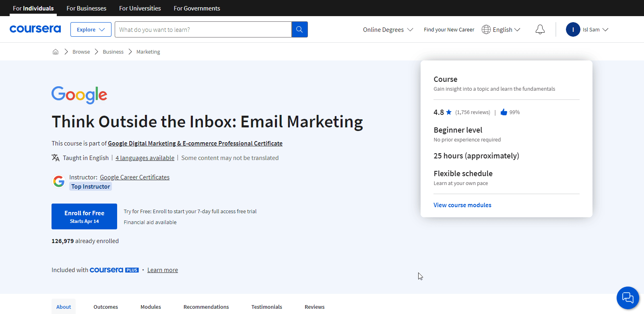Click the course title 'Think Outside the Inbox'
This screenshot has height=314, width=644.
coord(207,122)
